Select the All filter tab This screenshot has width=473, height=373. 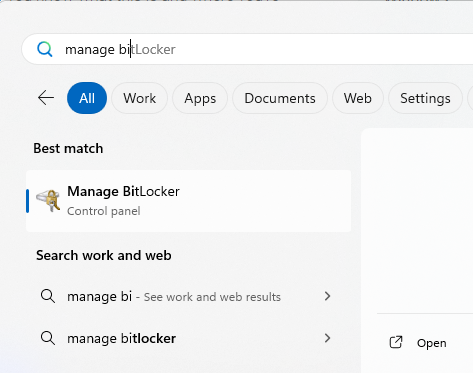[87, 98]
